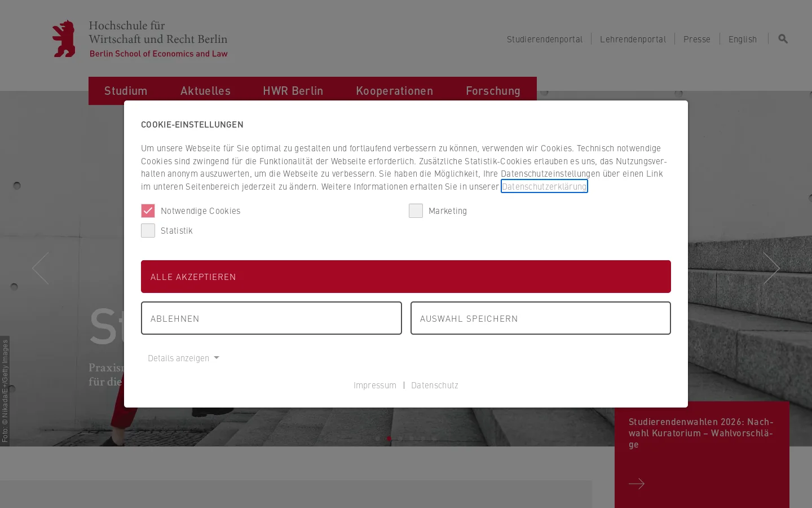Open the Studierendenportal link
Viewport: 812px width, 508px height.
(545, 39)
